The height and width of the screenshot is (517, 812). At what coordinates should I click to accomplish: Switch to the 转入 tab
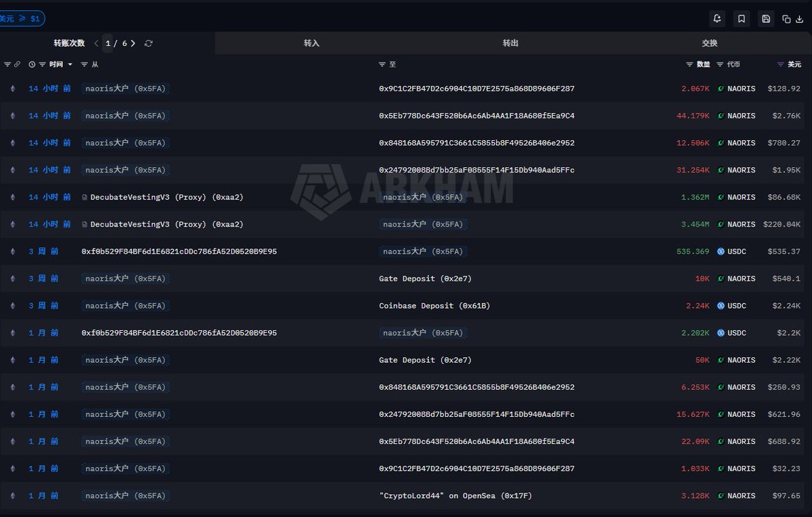click(311, 43)
